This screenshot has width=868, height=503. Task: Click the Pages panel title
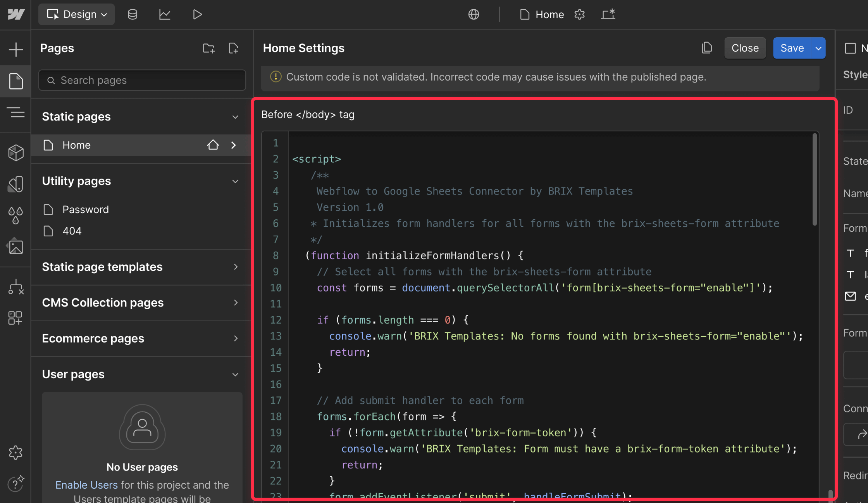57,48
